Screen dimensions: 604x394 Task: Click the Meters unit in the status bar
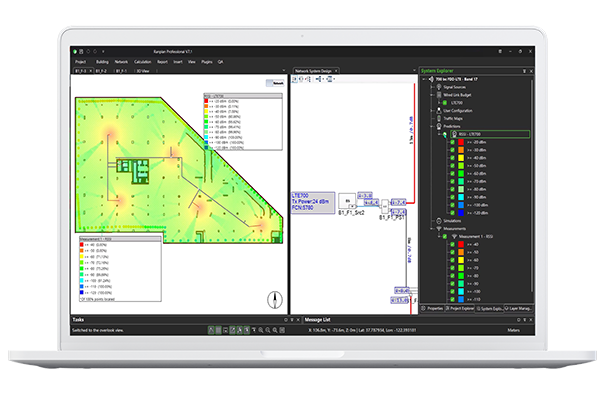click(513, 330)
